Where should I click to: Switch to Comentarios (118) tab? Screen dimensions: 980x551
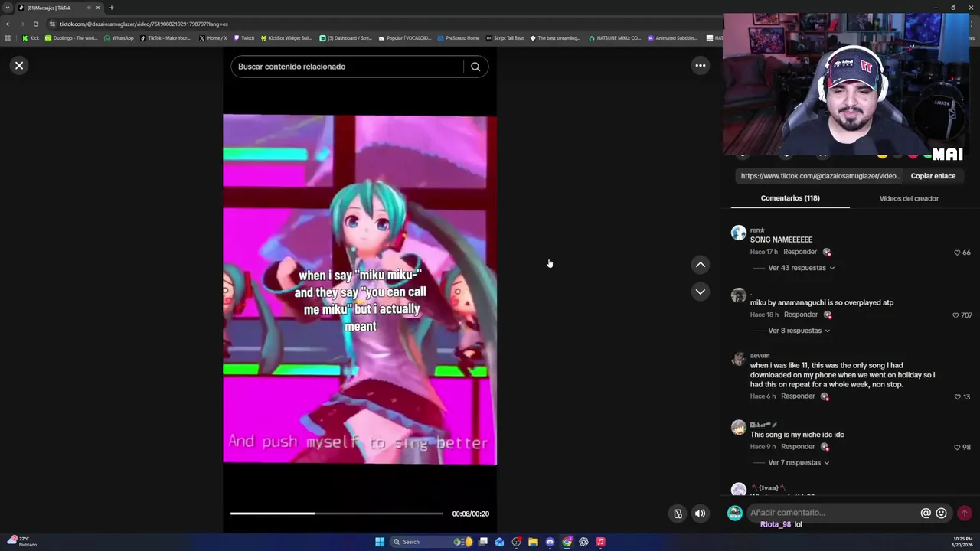coord(790,198)
